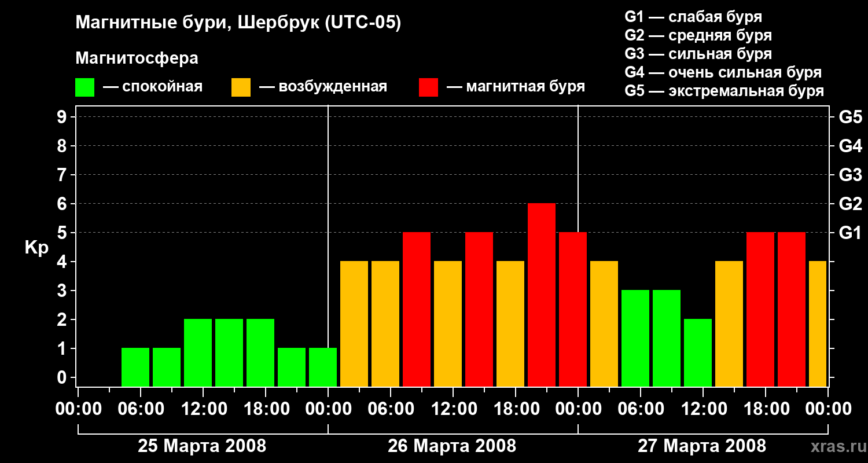Open the xras.ru watermark link
The width and height of the screenshot is (868, 463).
tap(836, 447)
